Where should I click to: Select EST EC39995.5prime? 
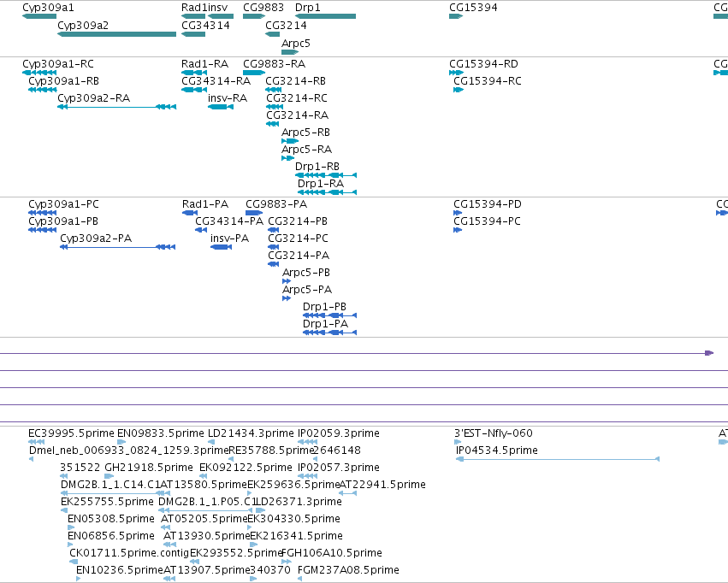click(x=71, y=433)
